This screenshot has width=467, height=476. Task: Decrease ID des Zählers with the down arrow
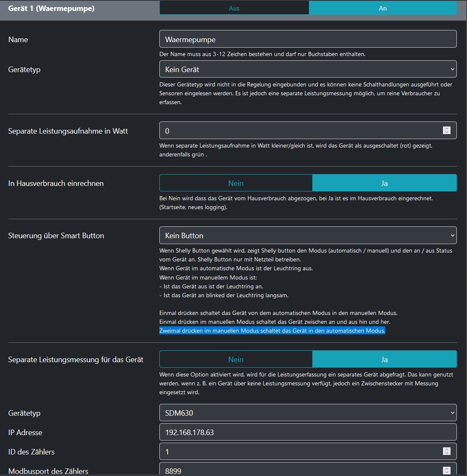pos(447,454)
